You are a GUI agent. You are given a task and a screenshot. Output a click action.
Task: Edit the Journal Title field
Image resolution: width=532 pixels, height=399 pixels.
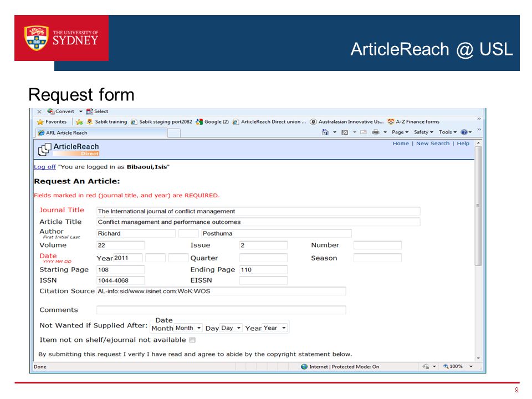[258, 211]
